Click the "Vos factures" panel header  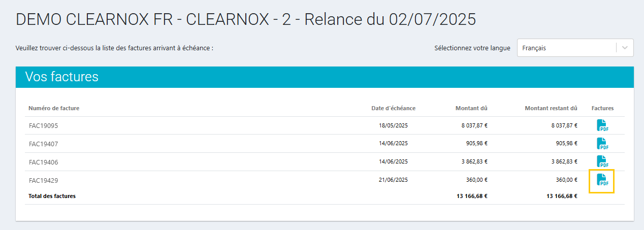click(x=62, y=77)
